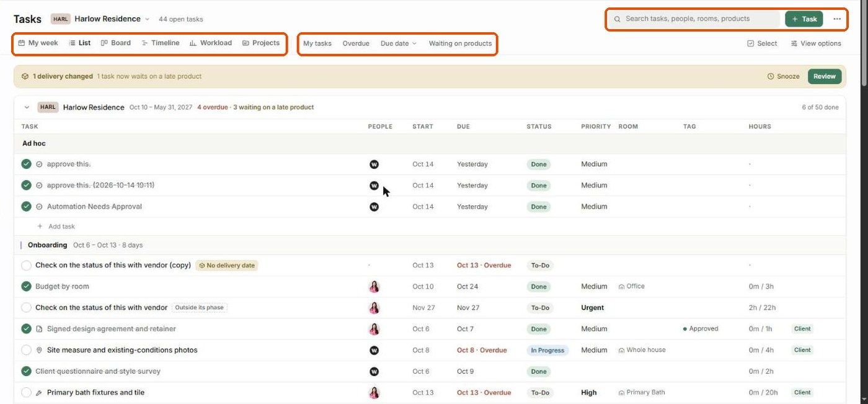Complete the 'Outside its phase' vendor task
The image size is (868, 404).
[26, 307]
